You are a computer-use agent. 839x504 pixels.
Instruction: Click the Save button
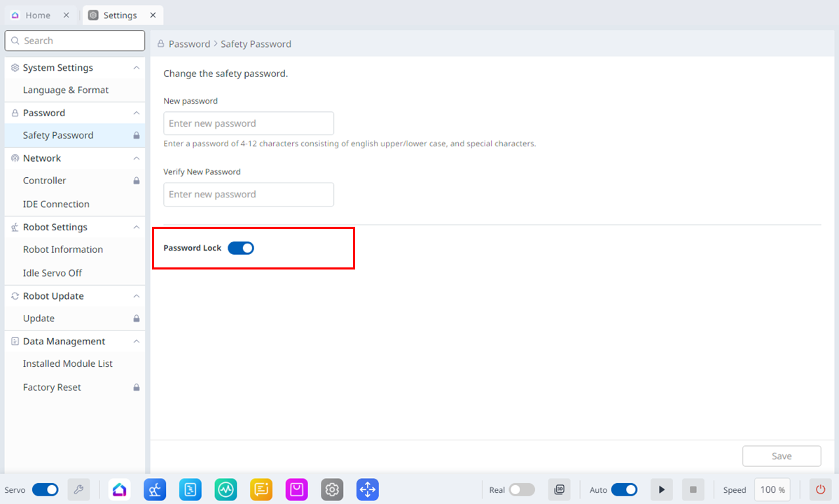(782, 456)
